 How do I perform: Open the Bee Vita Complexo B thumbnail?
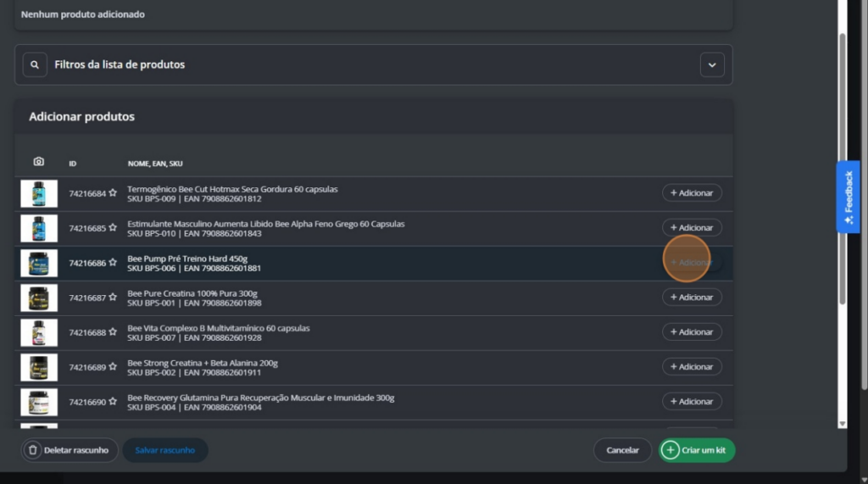[39, 333]
